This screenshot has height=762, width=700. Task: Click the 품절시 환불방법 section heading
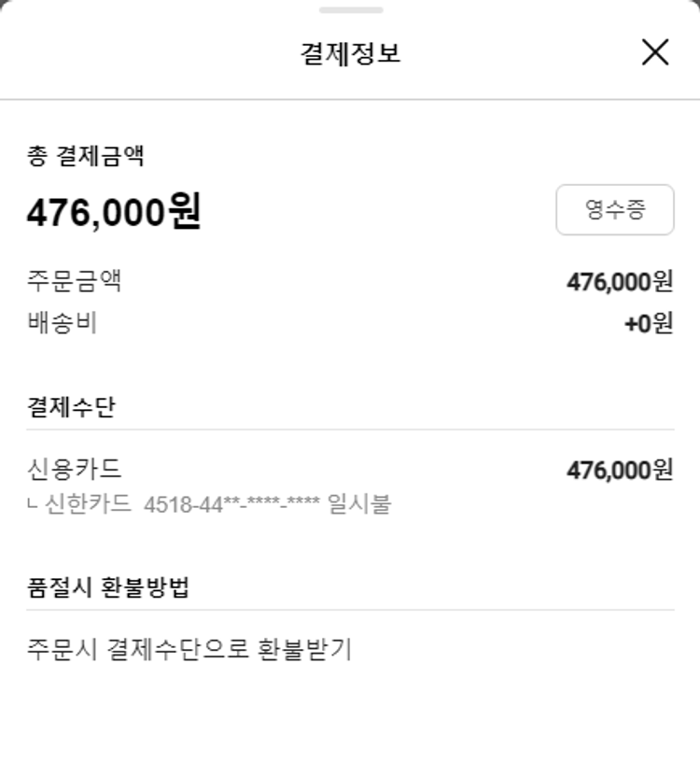coord(108,588)
